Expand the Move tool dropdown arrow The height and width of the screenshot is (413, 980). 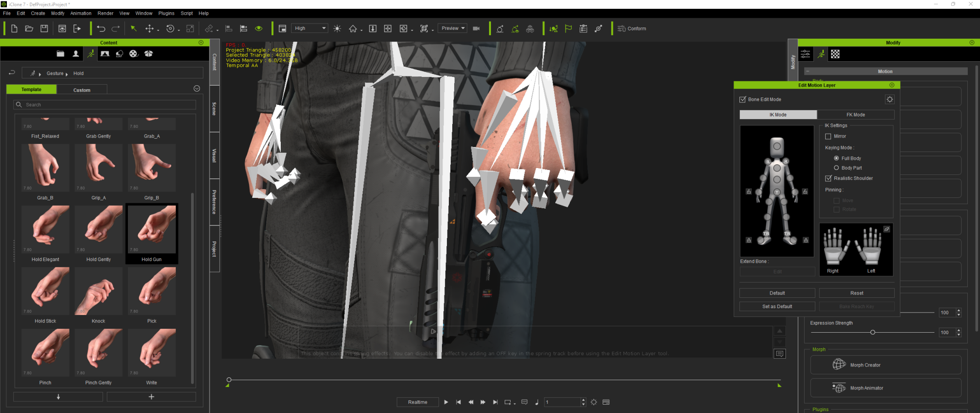tap(158, 30)
